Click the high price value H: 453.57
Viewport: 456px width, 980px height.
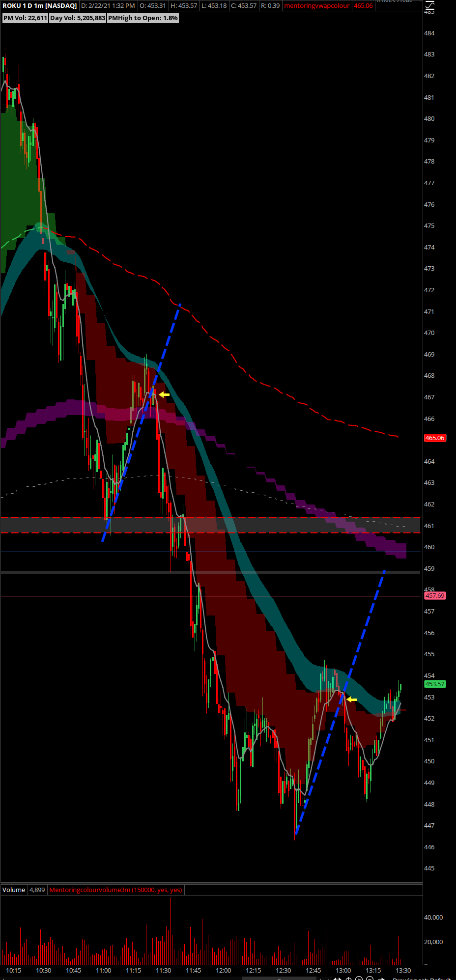[x=184, y=6]
